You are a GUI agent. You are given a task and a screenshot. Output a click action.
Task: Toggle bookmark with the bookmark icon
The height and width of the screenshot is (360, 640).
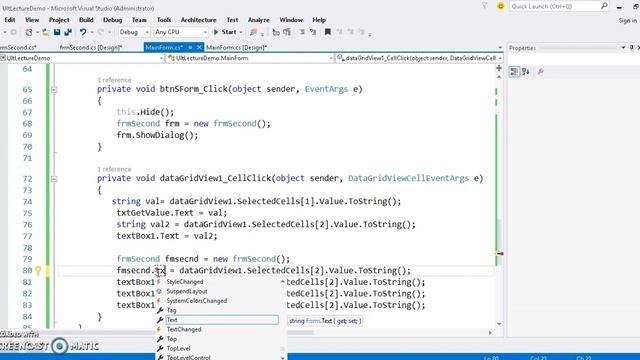[x=327, y=32]
